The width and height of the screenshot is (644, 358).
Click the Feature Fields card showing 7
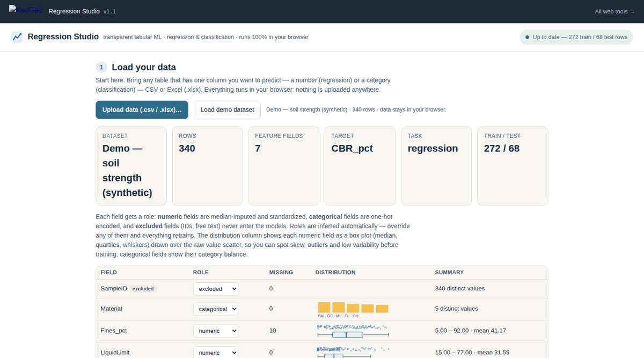point(284,166)
